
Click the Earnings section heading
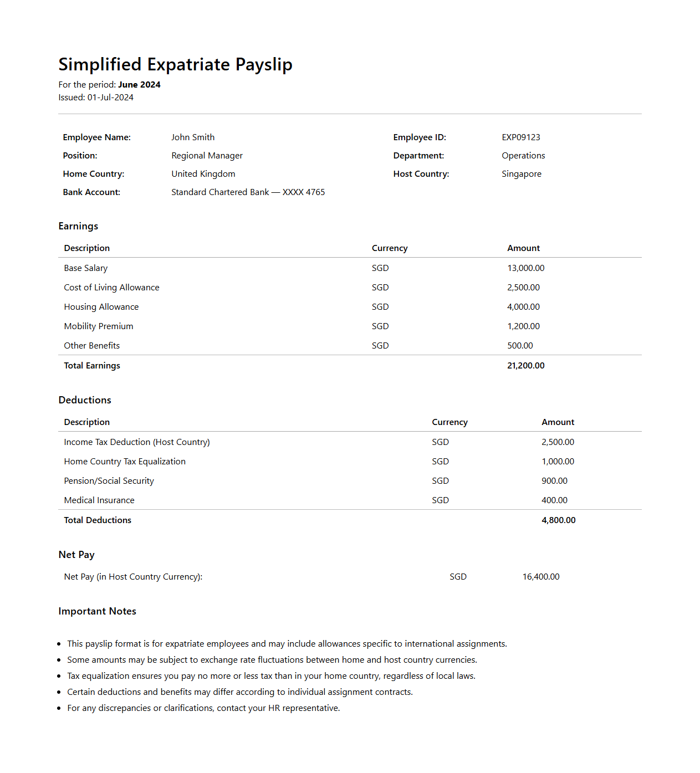click(78, 226)
